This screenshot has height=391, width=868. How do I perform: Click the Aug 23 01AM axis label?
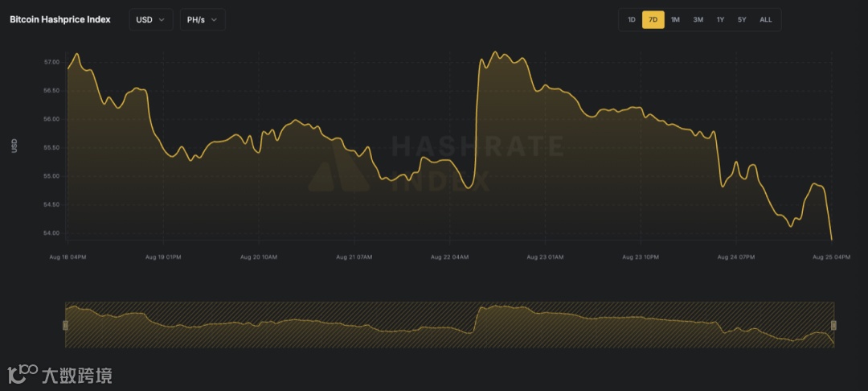pyautogui.click(x=545, y=257)
